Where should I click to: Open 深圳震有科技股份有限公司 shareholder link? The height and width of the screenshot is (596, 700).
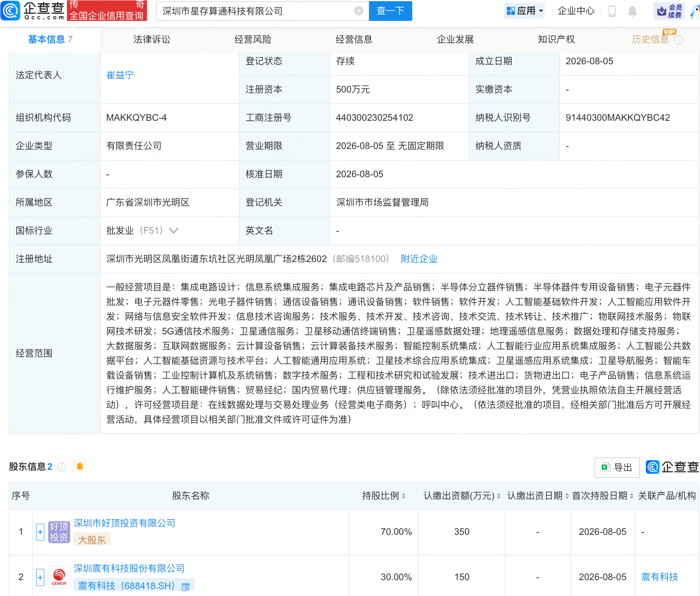coord(129,569)
